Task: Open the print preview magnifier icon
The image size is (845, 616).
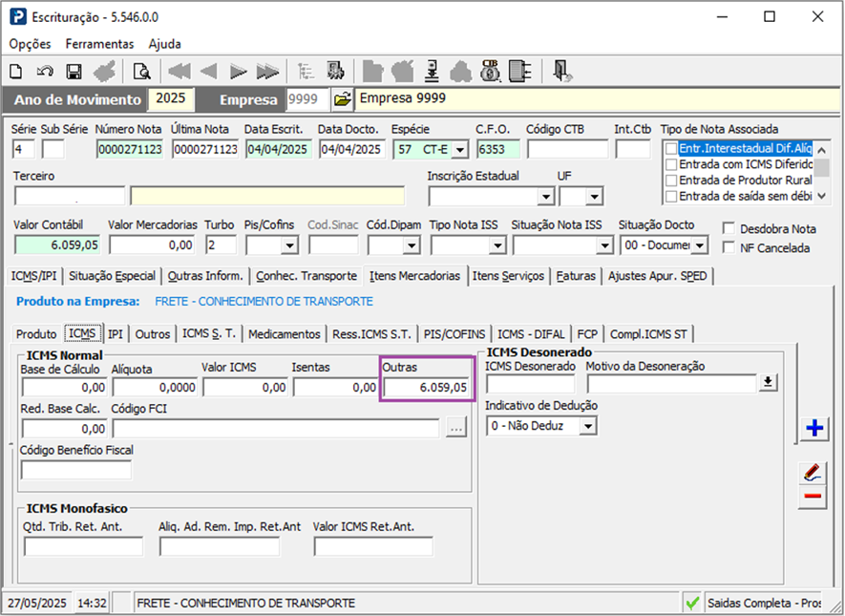Action: (141, 71)
